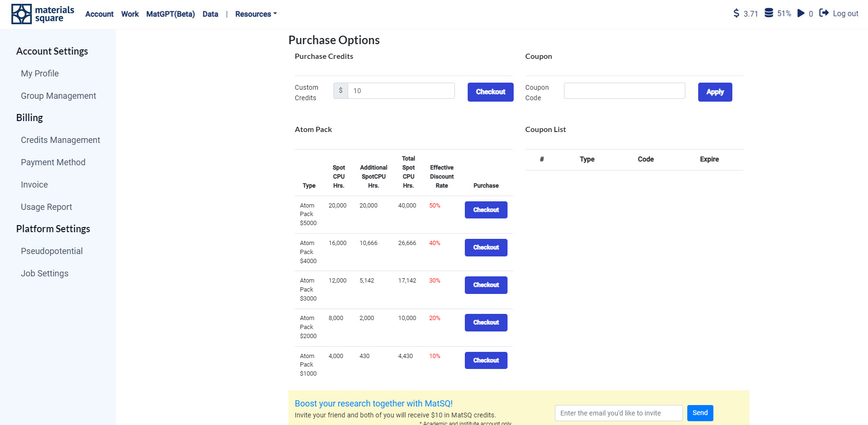Buy the Atom Pack $1000
Image resolution: width=868 pixels, height=425 pixels.
tap(486, 360)
